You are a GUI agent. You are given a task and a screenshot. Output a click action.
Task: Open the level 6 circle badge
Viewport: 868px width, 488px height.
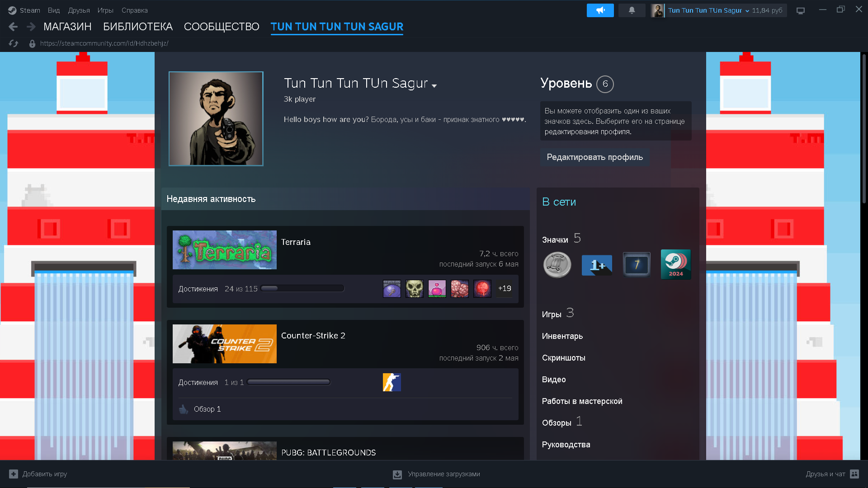coord(605,84)
